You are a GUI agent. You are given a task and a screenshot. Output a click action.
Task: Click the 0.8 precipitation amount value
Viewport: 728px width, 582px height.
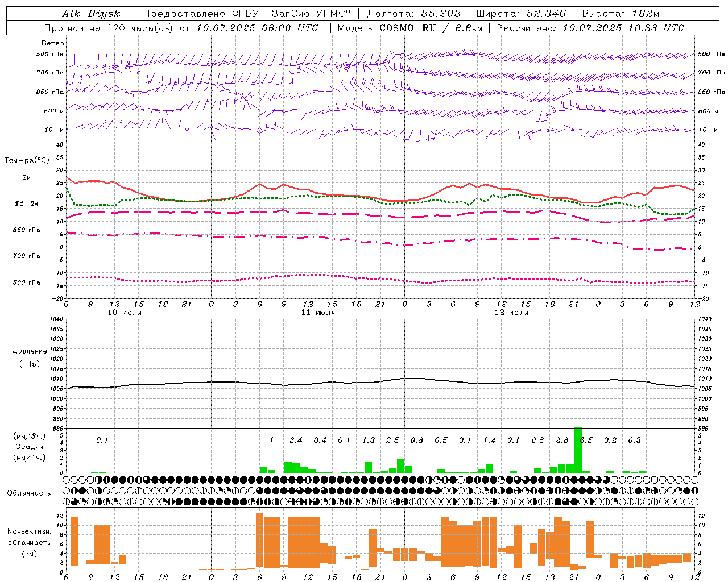coord(417,440)
